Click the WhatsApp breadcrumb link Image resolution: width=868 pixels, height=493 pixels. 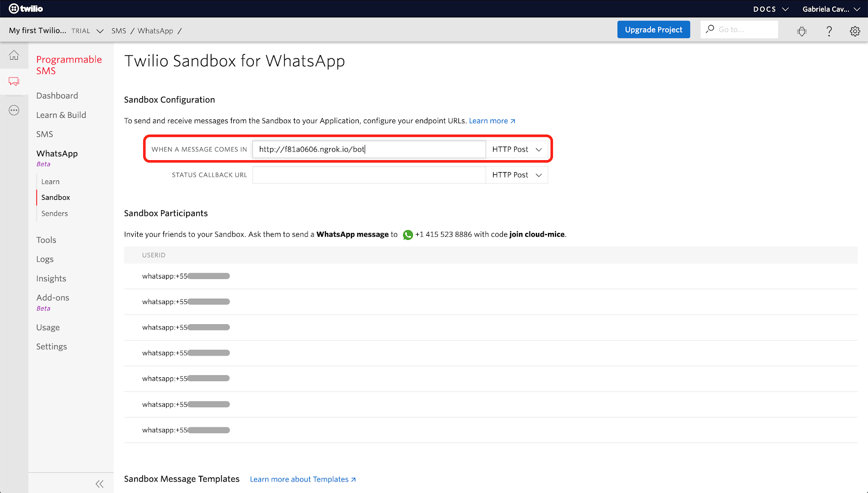(155, 31)
